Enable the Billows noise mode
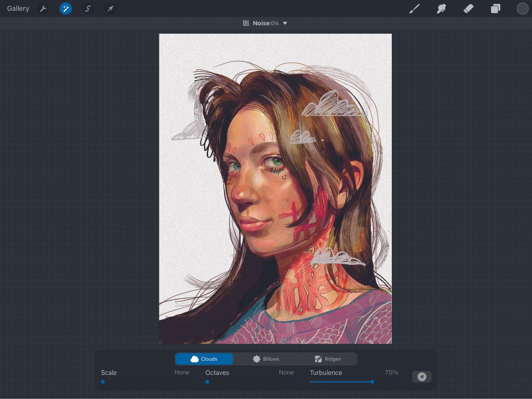 point(266,359)
